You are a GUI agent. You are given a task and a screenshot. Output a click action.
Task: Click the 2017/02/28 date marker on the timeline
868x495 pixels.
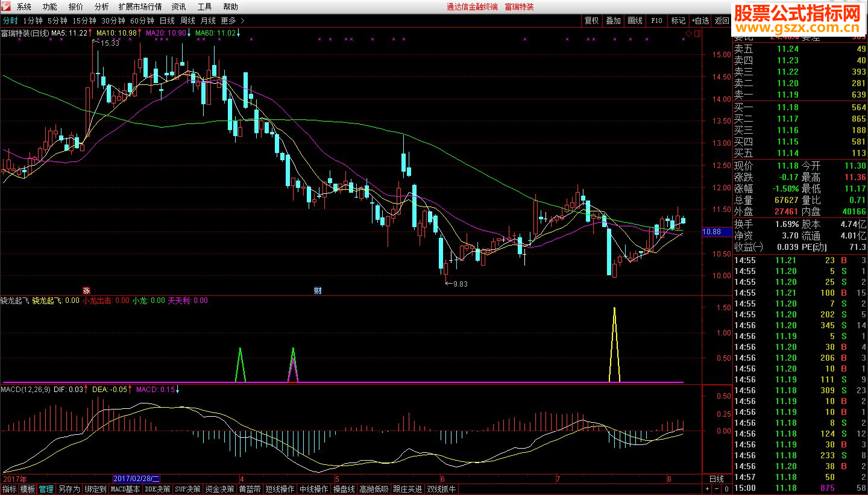click(x=136, y=479)
